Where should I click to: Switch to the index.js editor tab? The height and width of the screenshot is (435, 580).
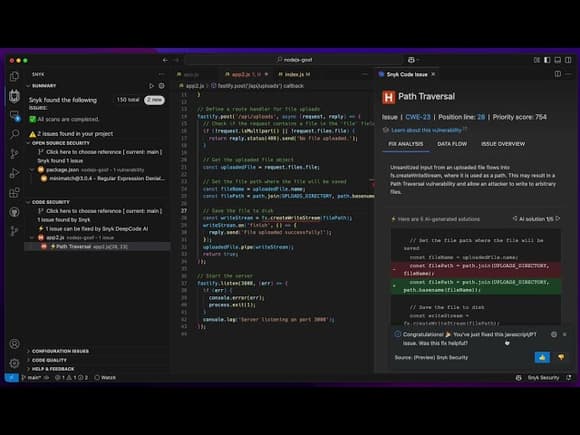(294, 74)
